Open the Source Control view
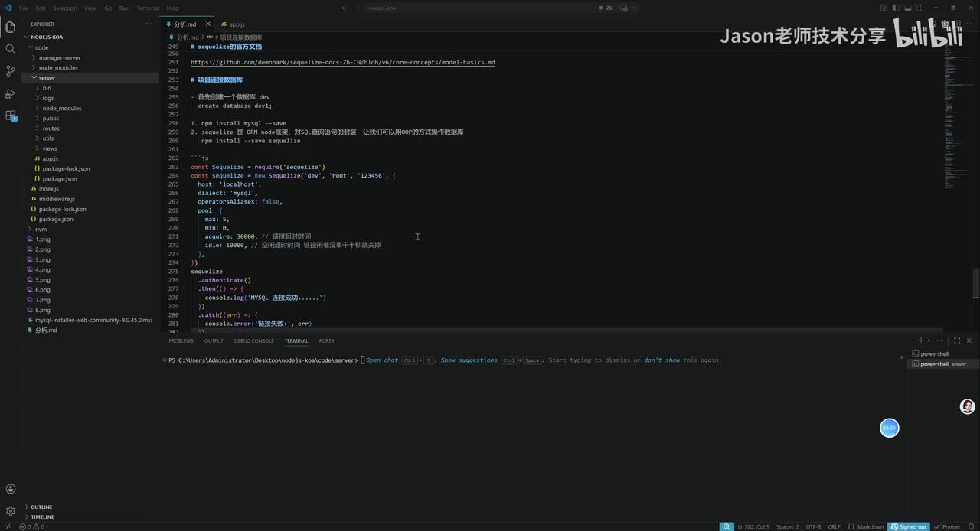 point(11,71)
